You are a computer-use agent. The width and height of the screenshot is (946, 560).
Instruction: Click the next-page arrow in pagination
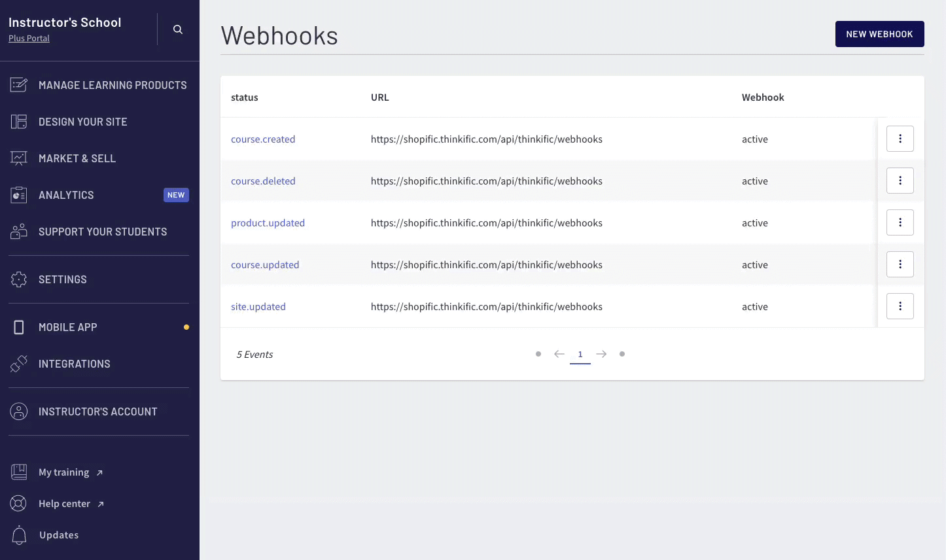(x=601, y=353)
